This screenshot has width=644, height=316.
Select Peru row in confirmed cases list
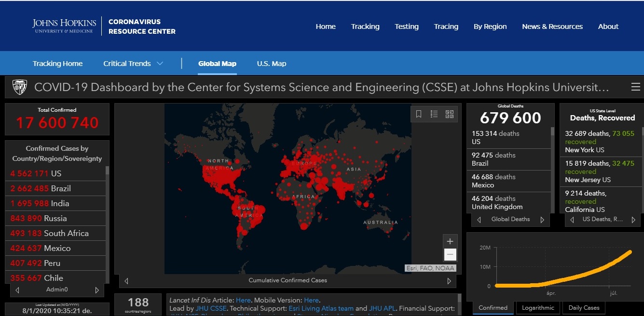55,263
